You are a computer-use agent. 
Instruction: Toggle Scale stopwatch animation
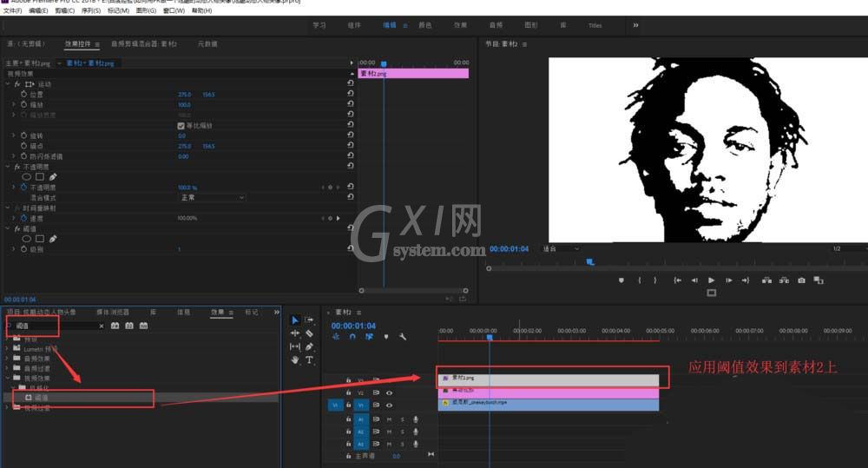[x=23, y=104]
